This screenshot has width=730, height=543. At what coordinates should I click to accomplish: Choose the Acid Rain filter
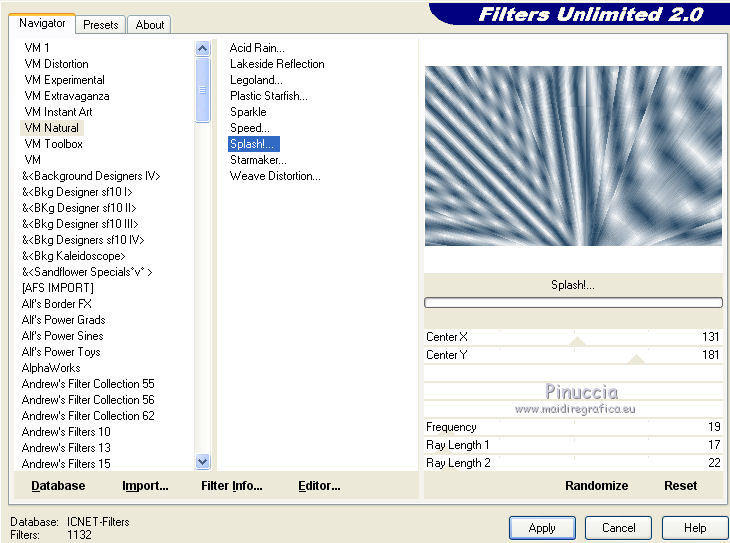[x=257, y=48]
